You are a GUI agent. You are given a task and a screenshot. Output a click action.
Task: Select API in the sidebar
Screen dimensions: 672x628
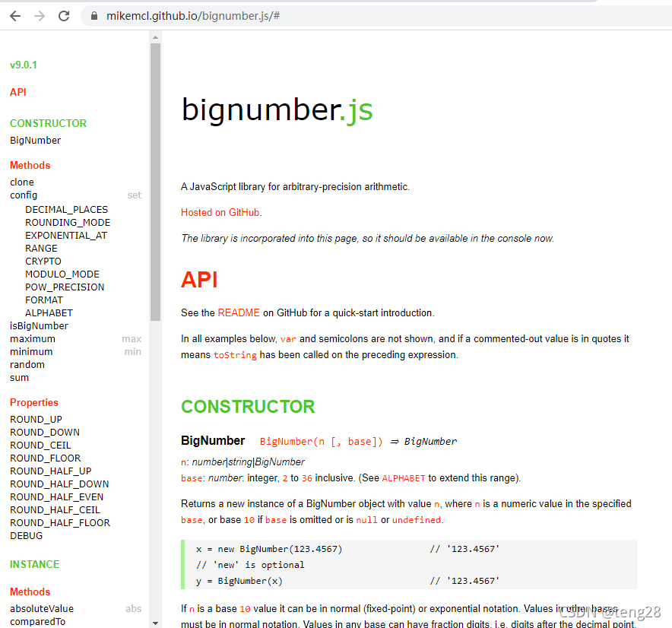tap(17, 92)
